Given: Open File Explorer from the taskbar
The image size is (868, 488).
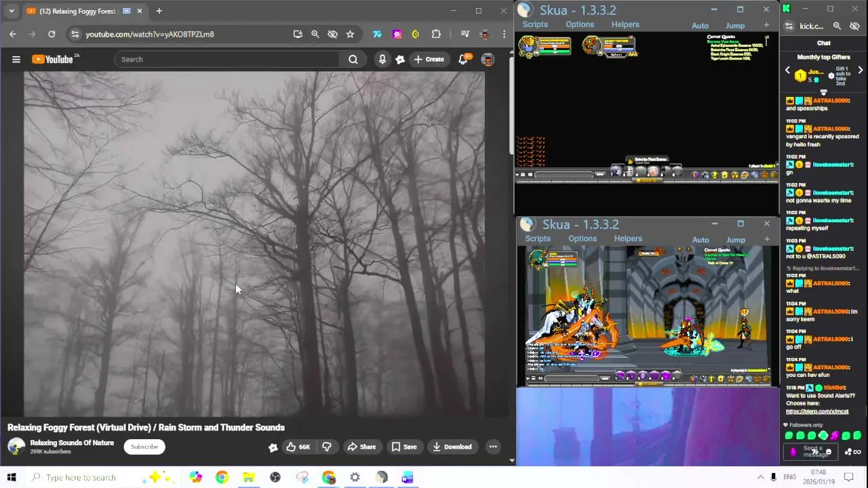Looking at the screenshot, I should point(248,477).
